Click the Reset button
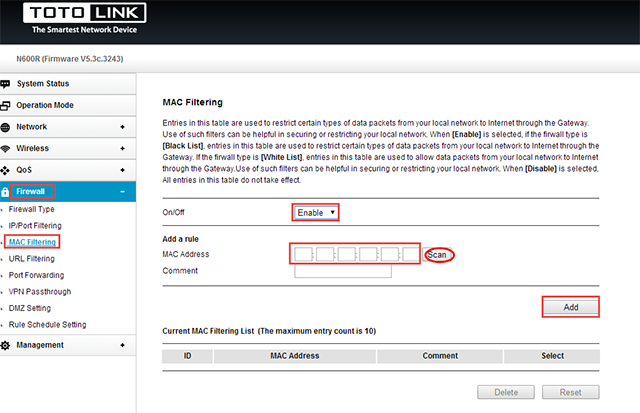The width and height of the screenshot is (640, 413). pyautogui.click(x=571, y=392)
